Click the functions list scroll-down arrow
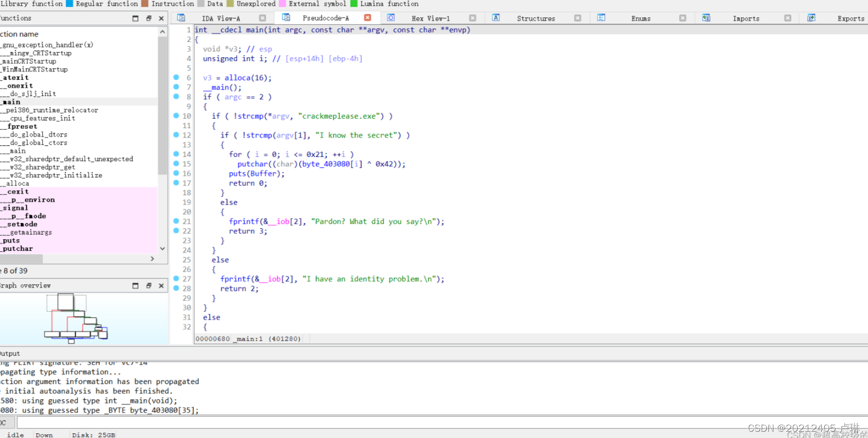This screenshot has height=438, width=868. click(x=163, y=249)
